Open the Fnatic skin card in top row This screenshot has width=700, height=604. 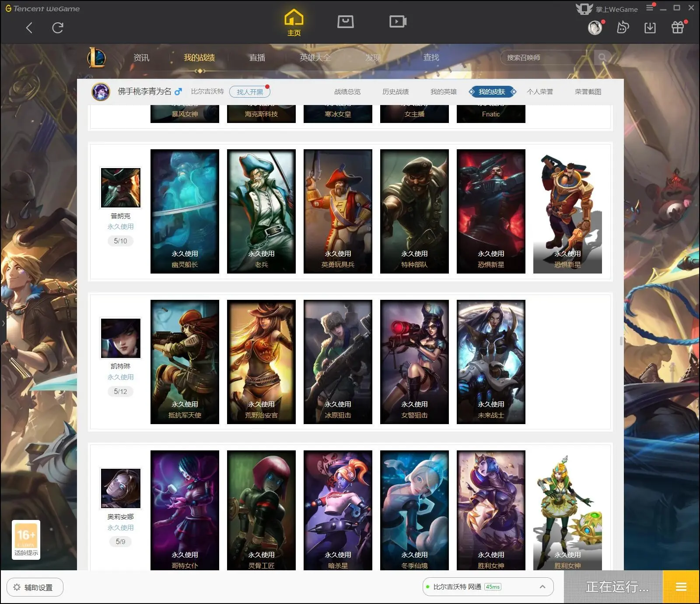click(491, 114)
